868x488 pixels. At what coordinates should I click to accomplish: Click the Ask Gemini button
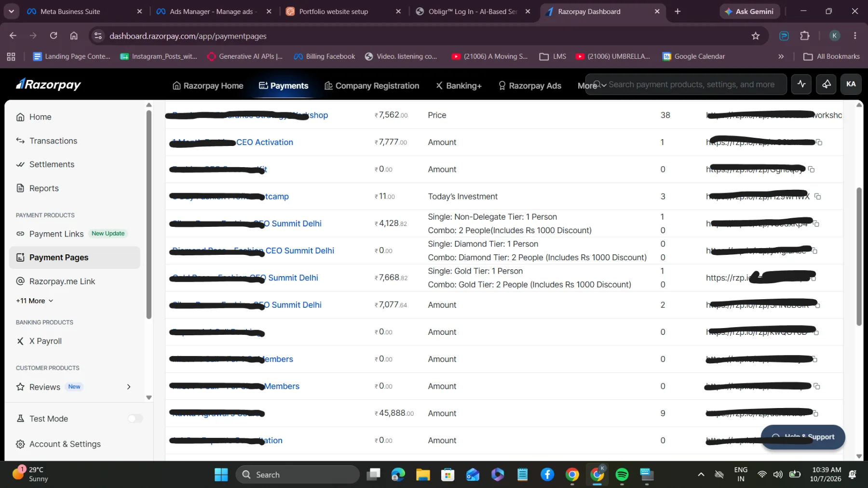click(x=749, y=12)
